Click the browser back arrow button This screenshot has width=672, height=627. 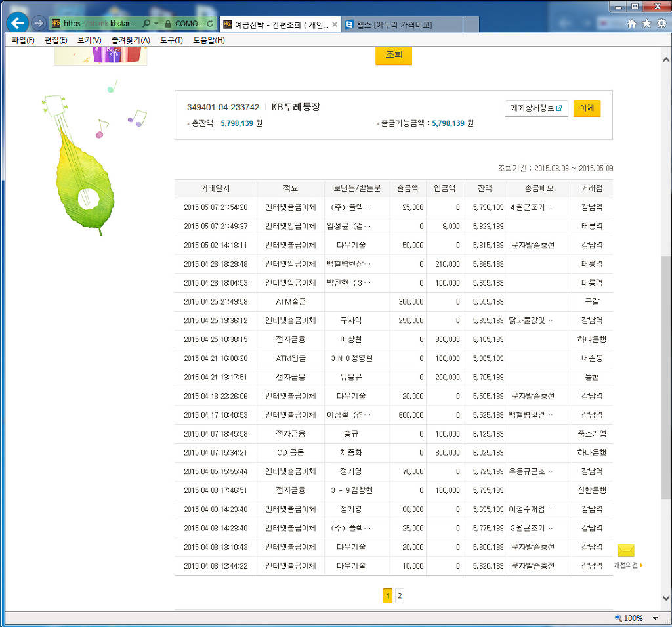pyautogui.click(x=17, y=23)
